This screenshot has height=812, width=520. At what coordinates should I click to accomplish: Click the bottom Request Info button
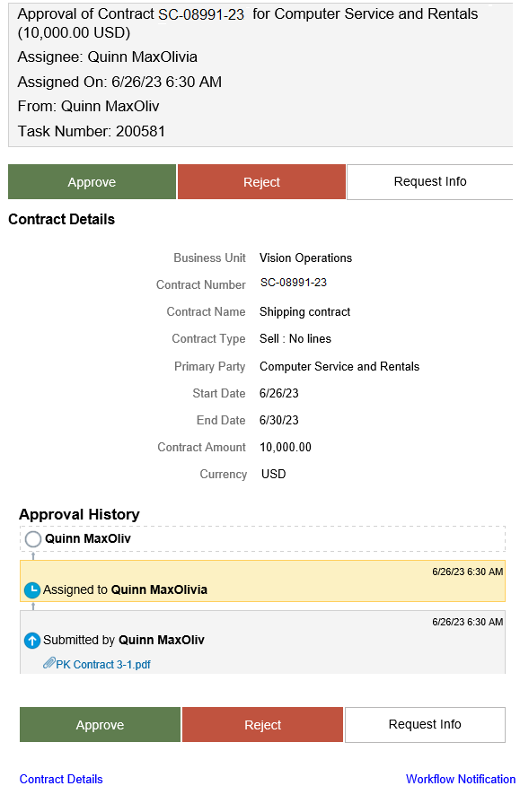point(425,724)
